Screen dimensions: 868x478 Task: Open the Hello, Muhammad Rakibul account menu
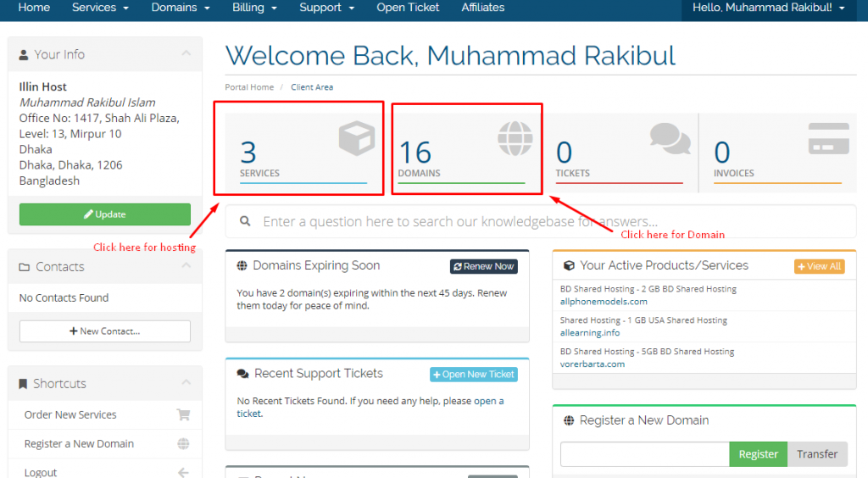[x=768, y=8]
